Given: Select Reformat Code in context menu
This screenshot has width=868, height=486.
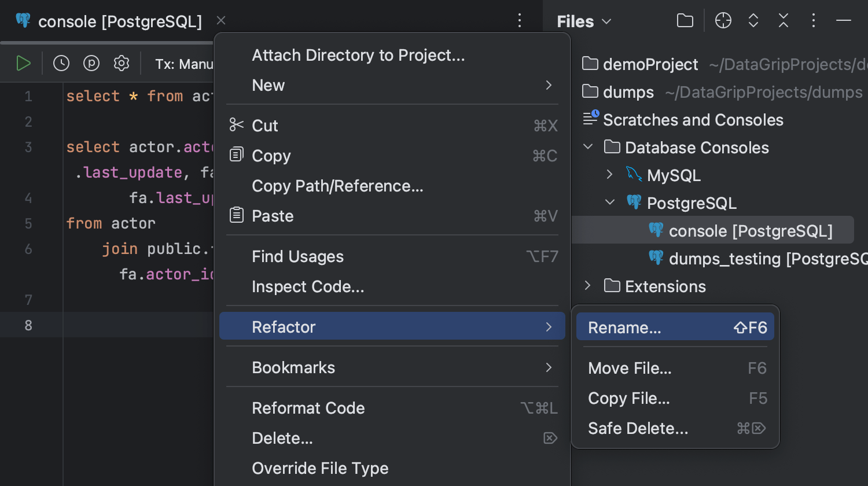Looking at the screenshot, I should 308,408.
